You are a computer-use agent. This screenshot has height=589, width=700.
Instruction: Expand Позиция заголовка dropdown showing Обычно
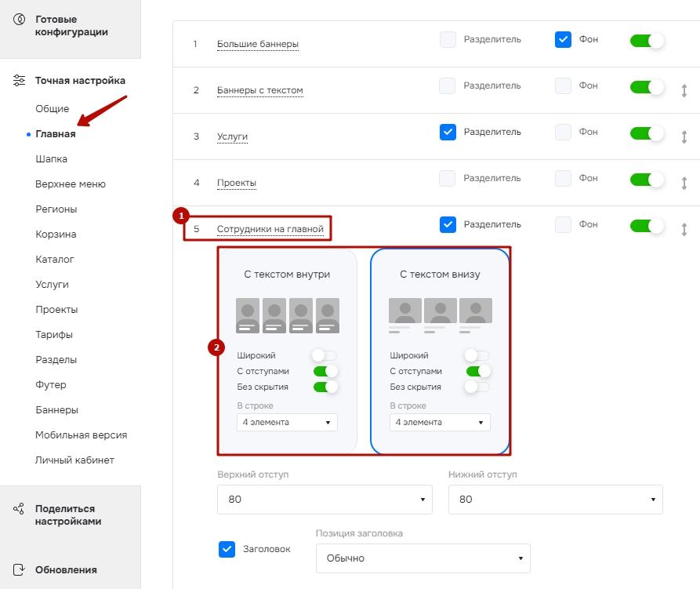[x=423, y=558]
